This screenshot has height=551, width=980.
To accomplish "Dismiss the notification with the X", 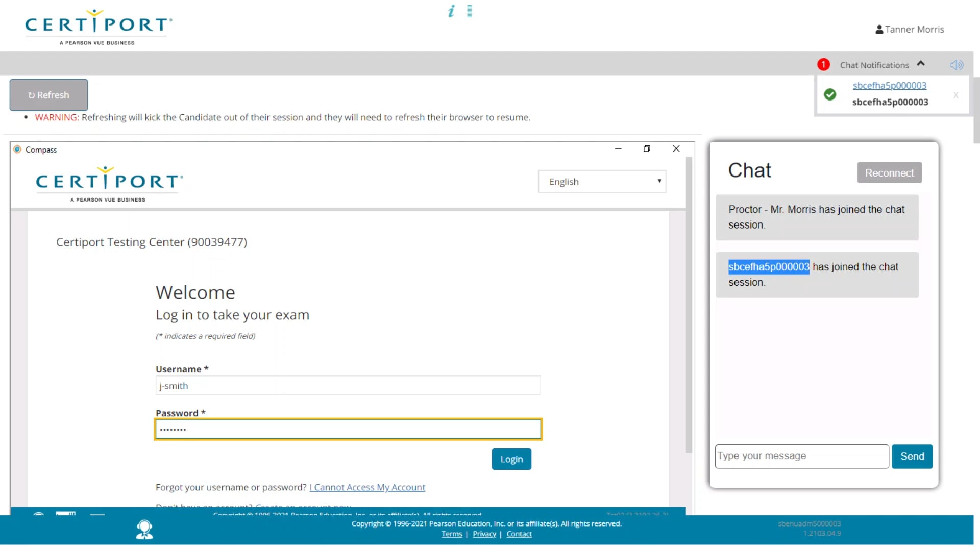I will tap(956, 95).
